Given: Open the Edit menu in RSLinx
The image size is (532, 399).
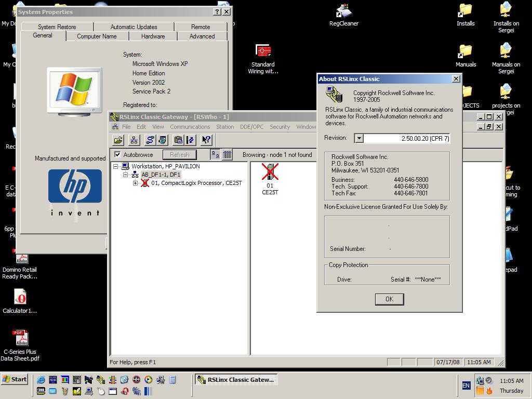Looking at the screenshot, I should click(141, 127).
